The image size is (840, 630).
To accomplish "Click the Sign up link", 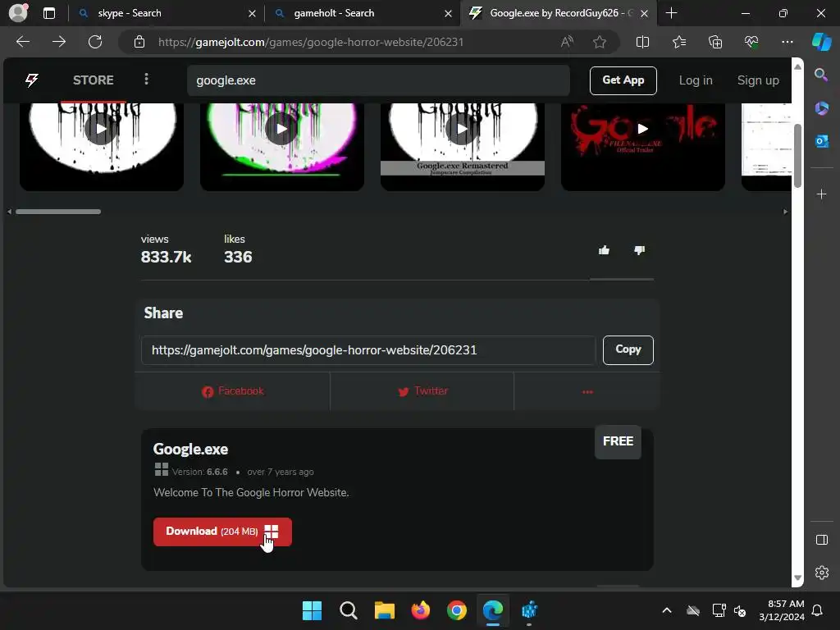I will point(758,80).
